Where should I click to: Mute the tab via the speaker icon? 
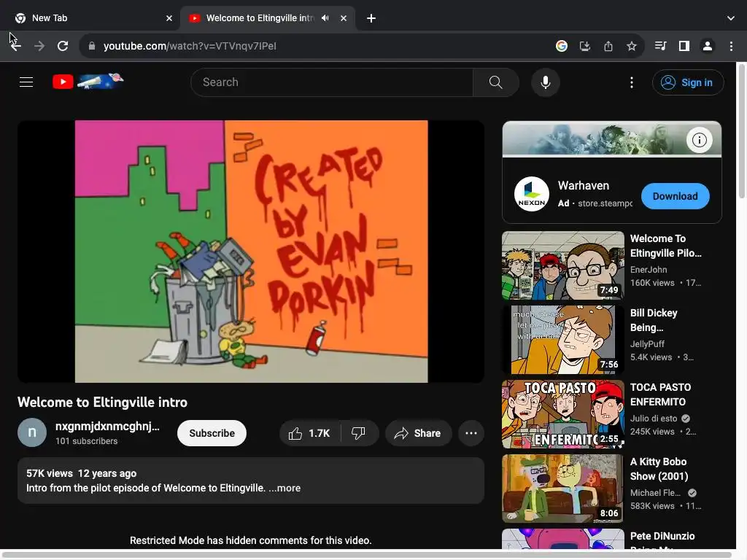coord(325,18)
